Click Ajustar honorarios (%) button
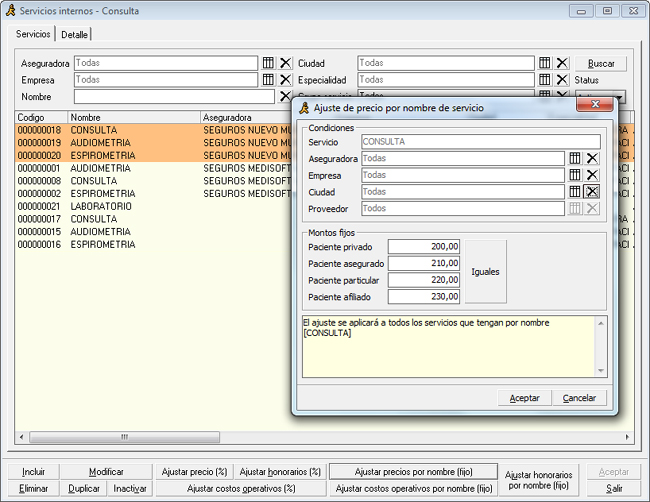Viewport: 650px width, 502px height. [x=280, y=472]
